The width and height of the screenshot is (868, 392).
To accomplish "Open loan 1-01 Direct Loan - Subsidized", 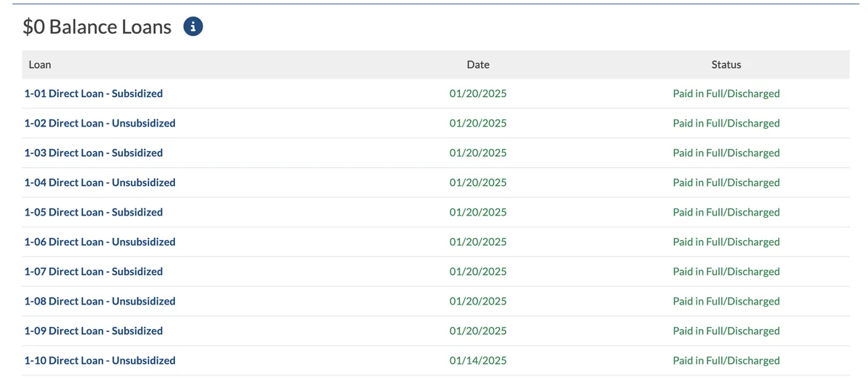I will [93, 93].
